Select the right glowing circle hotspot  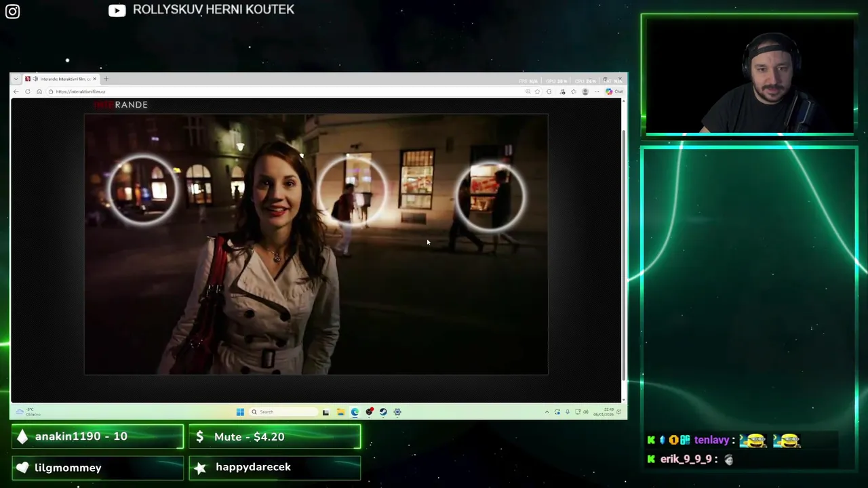[490, 196]
